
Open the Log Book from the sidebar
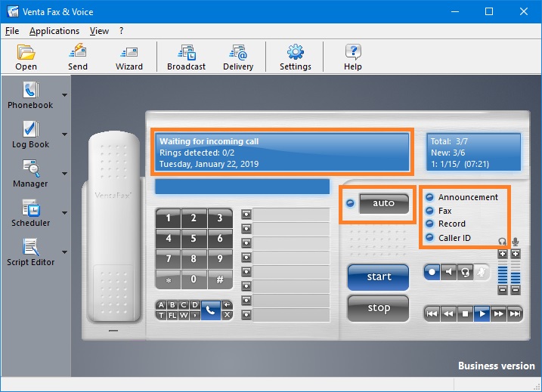tap(30, 134)
